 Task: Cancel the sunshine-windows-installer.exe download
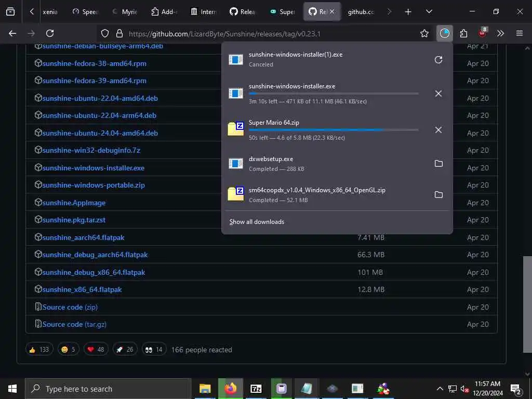(438, 94)
